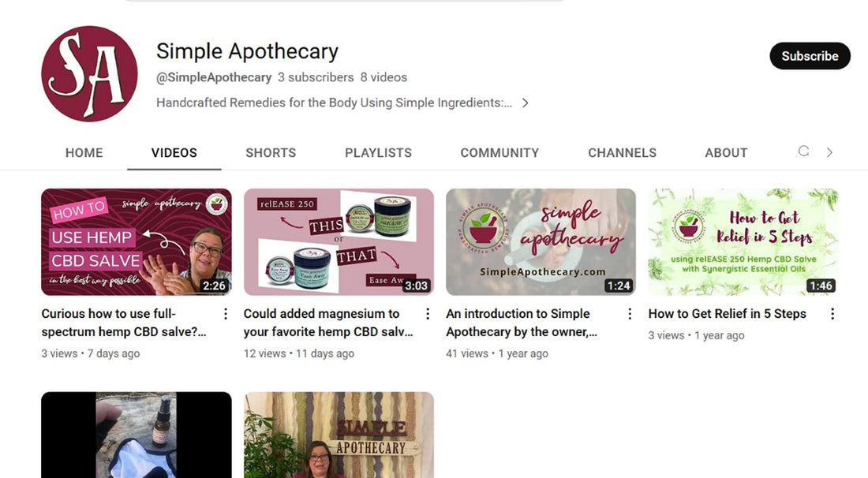
Task: Open the Shorts tab
Action: coord(271,153)
